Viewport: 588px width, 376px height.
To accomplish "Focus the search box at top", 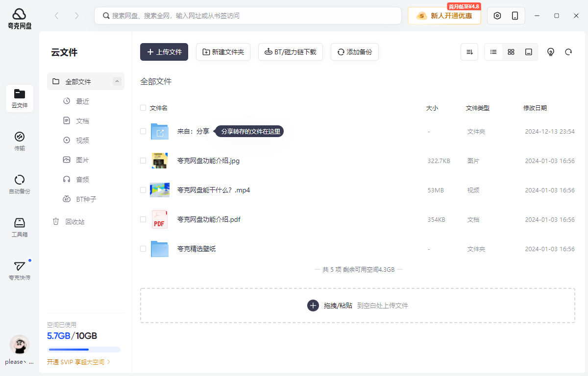I will tap(248, 16).
